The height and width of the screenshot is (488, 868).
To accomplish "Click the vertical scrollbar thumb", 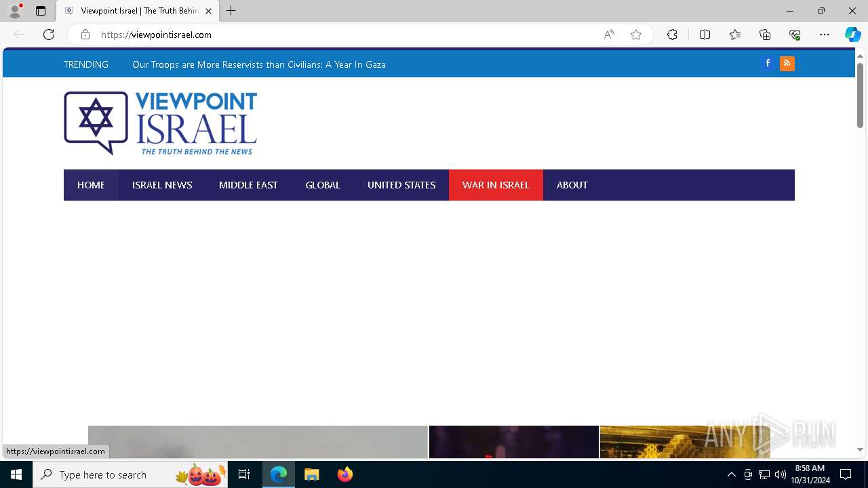I will pos(860,95).
